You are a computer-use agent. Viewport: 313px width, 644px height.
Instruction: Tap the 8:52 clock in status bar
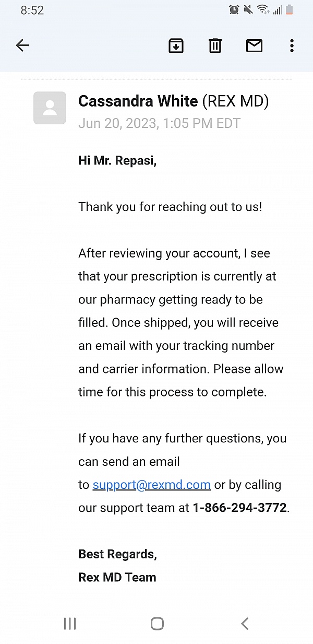32,10
